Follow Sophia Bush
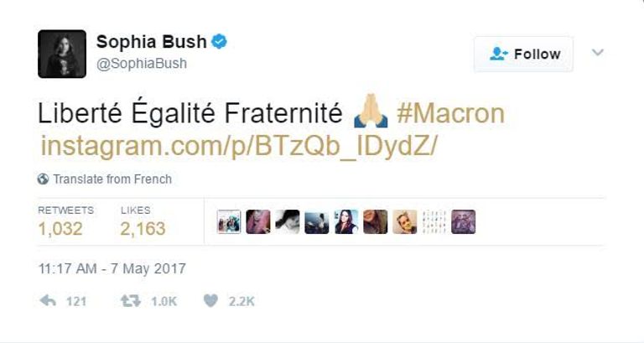Image resolution: width=644 pixels, height=343 pixels. [x=524, y=54]
